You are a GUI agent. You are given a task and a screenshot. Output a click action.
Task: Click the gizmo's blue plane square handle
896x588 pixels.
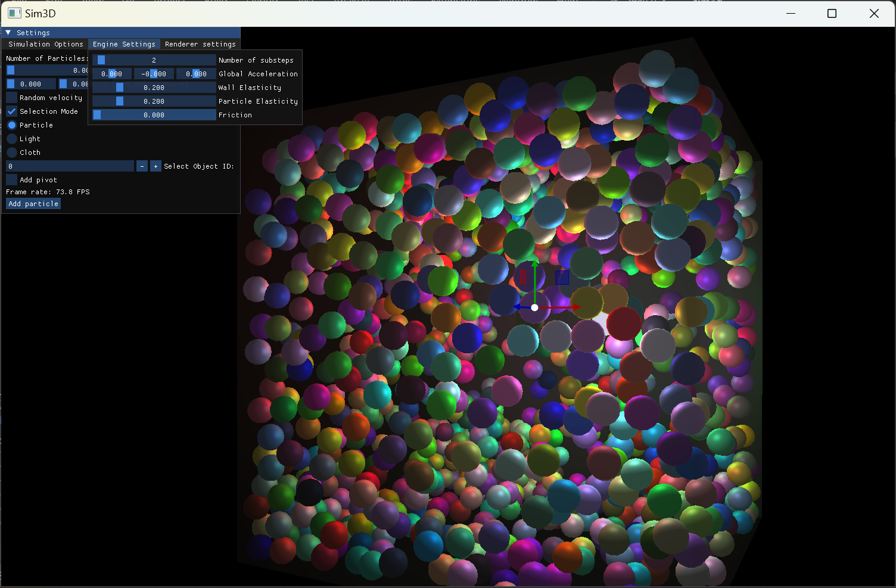pos(562,278)
